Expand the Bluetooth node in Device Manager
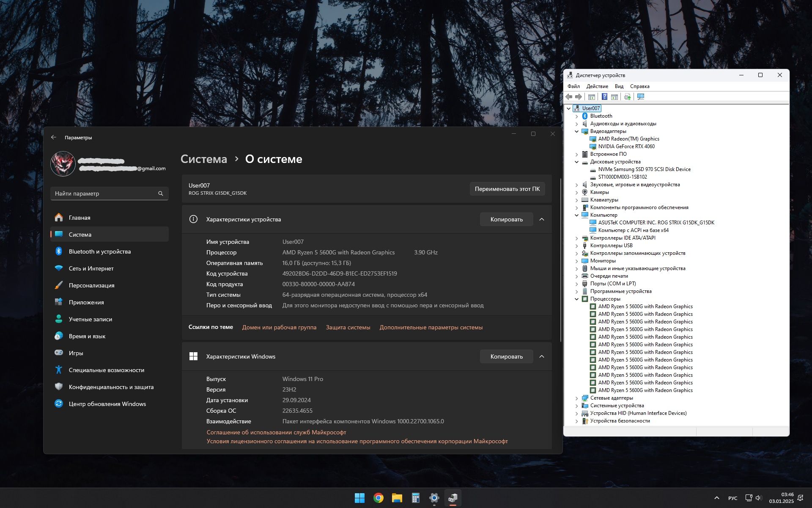This screenshot has height=508, width=812. click(576, 116)
